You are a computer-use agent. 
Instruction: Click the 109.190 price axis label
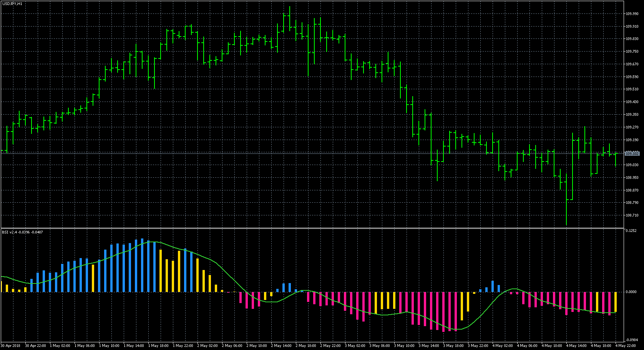[x=632, y=140]
